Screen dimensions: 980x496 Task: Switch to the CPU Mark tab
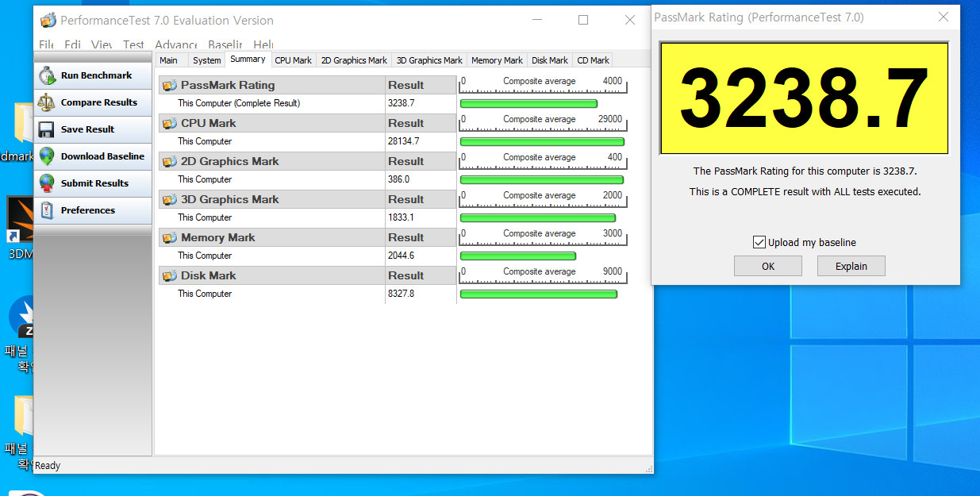click(294, 60)
